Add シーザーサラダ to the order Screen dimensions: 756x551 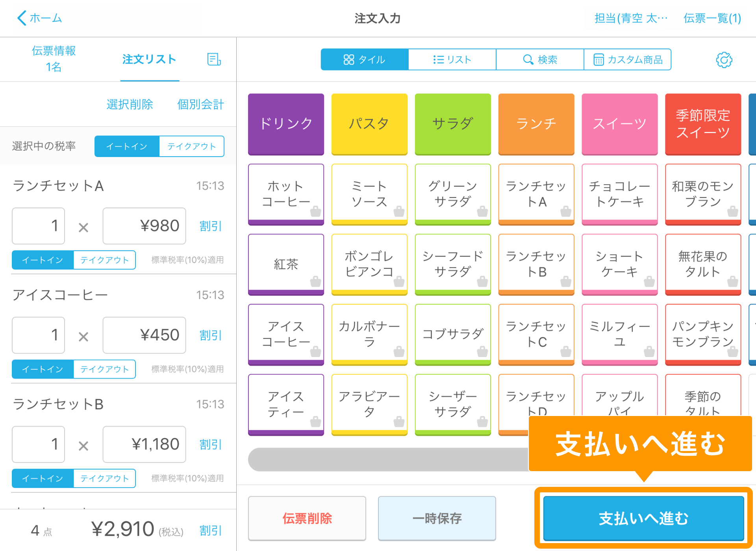[x=453, y=404]
